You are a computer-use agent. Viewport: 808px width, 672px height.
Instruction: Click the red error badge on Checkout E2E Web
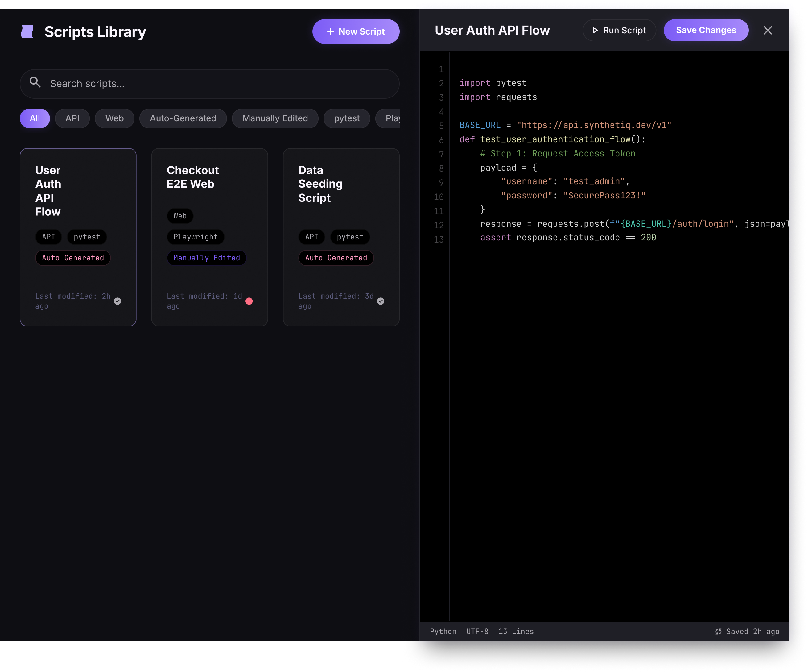pyautogui.click(x=249, y=301)
